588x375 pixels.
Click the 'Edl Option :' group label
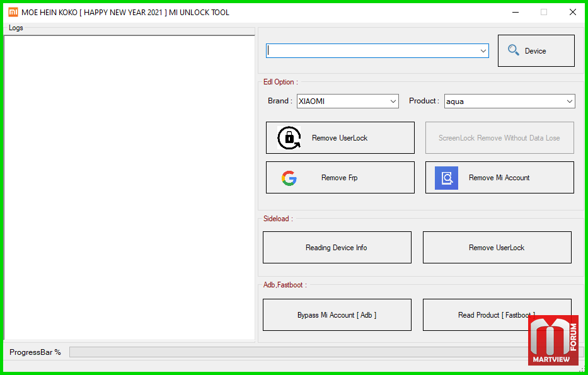(x=280, y=82)
